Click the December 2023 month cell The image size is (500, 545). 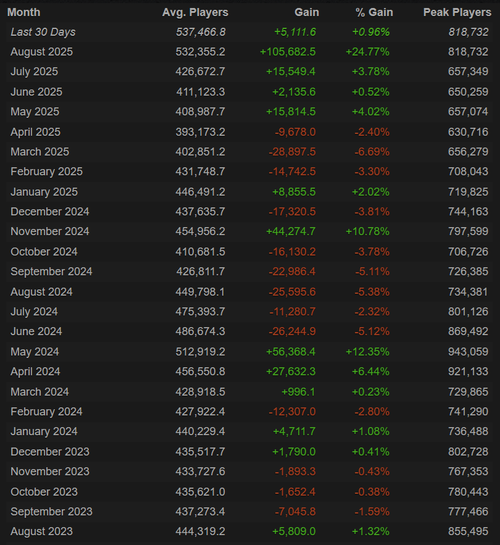50,452
